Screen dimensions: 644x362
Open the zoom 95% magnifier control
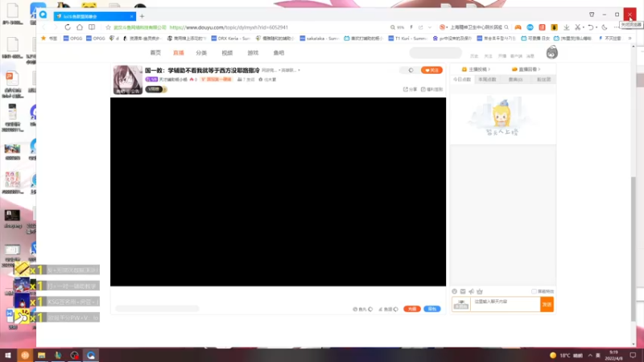coord(397,27)
